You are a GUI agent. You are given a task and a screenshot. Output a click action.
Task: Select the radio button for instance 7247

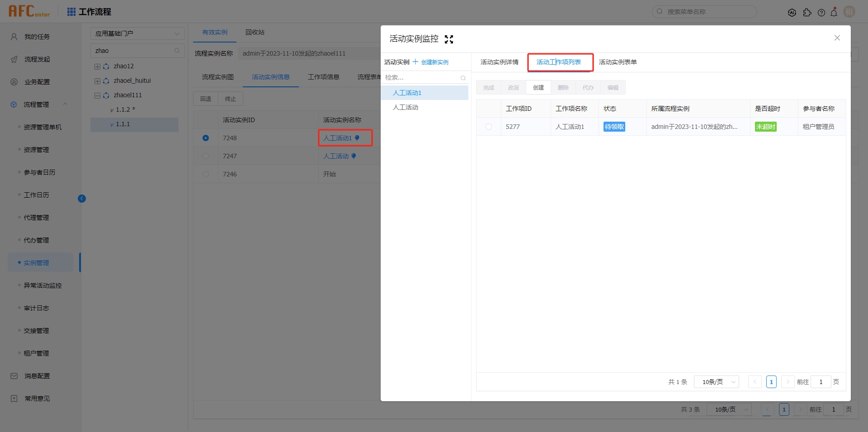pyautogui.click(x=206, y=156)
